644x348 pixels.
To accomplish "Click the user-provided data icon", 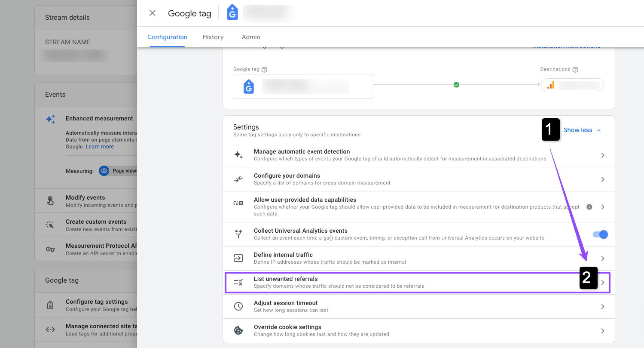I will tap(238, 203).
